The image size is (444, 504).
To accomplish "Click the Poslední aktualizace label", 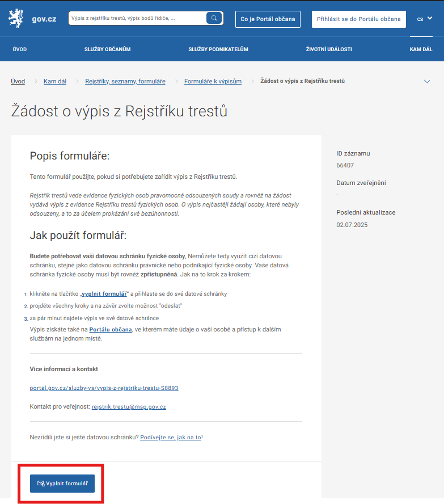I will coord(366,212).
